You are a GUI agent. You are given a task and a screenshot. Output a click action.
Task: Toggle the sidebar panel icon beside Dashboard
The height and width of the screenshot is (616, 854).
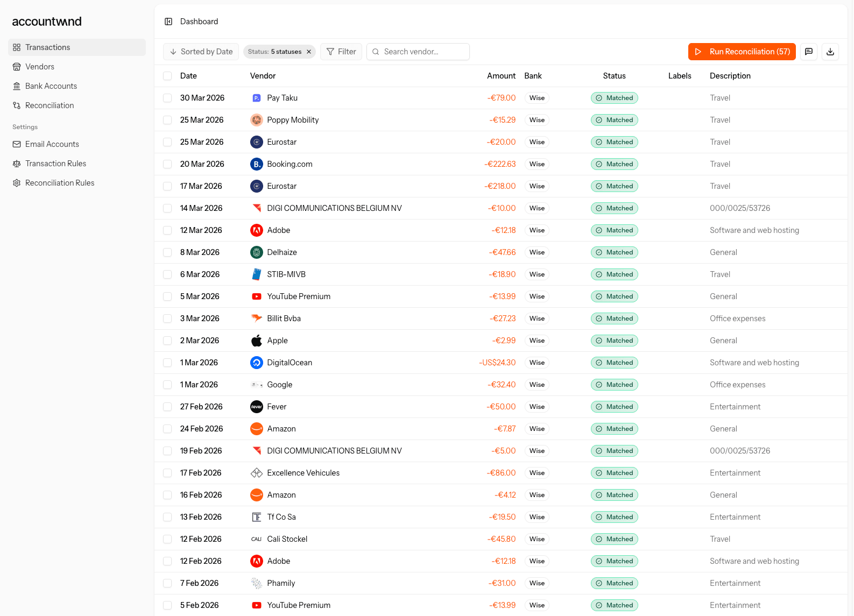coord(168,22)
